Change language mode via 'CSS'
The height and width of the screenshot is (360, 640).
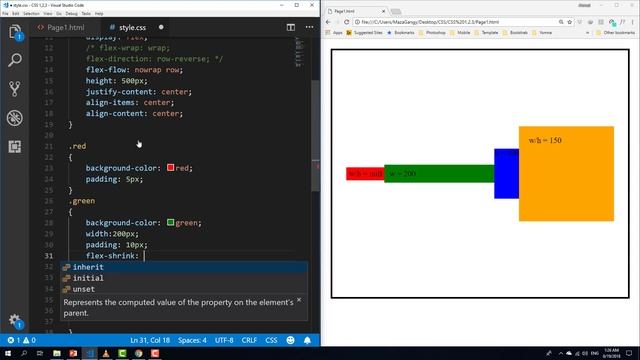point(271,340)
